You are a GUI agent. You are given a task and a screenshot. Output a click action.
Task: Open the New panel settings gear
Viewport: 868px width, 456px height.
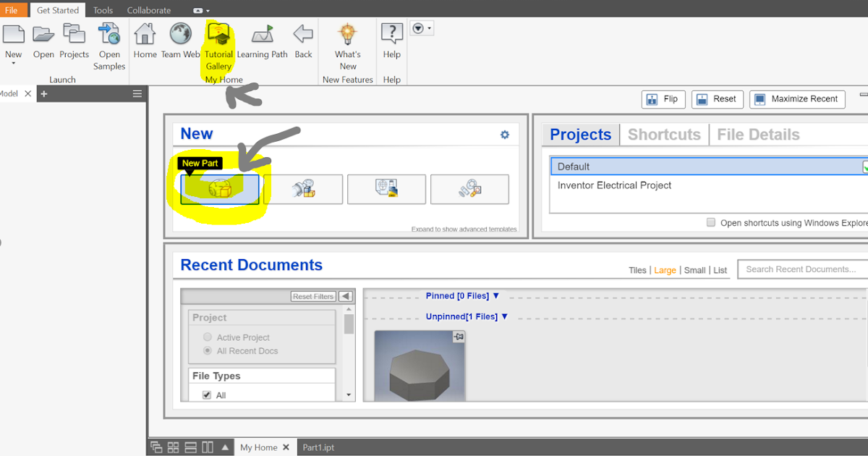504,134
